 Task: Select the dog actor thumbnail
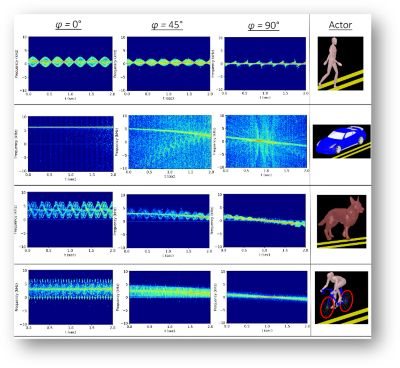pyautogui.click(x=341, y=222)
